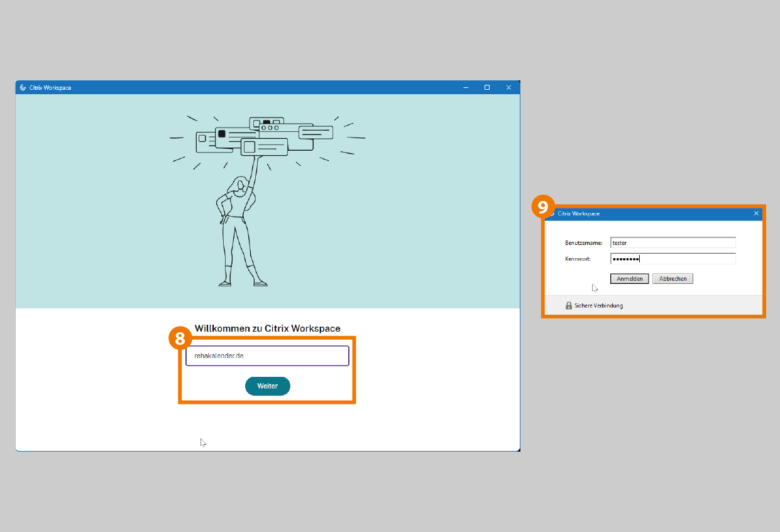Maximize the main Citrix Workspace window
Screen dimensions: 780x532
(487, 88)
